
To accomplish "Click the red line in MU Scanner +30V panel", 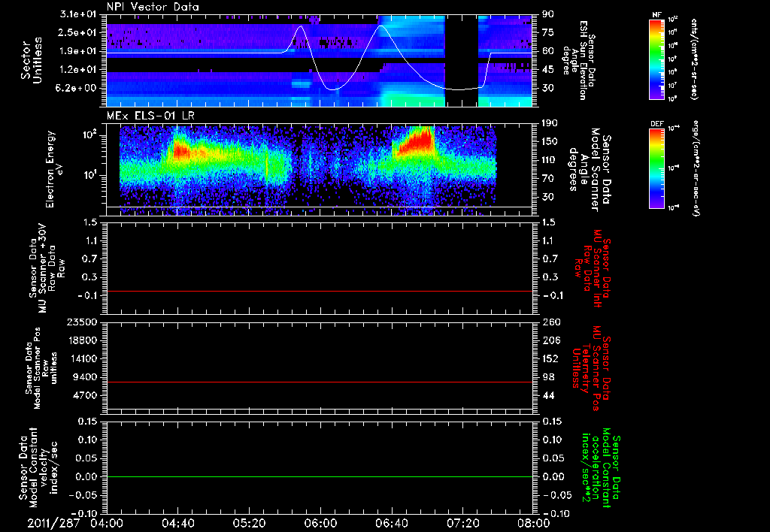I will point(320,291).
